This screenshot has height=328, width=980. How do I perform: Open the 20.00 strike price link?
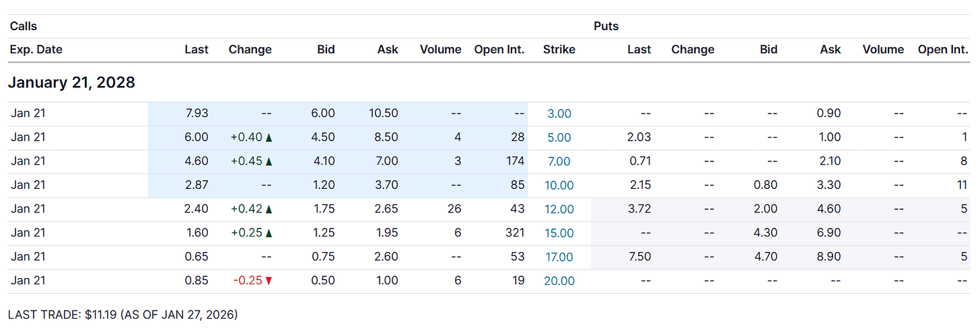coord(559,281)
